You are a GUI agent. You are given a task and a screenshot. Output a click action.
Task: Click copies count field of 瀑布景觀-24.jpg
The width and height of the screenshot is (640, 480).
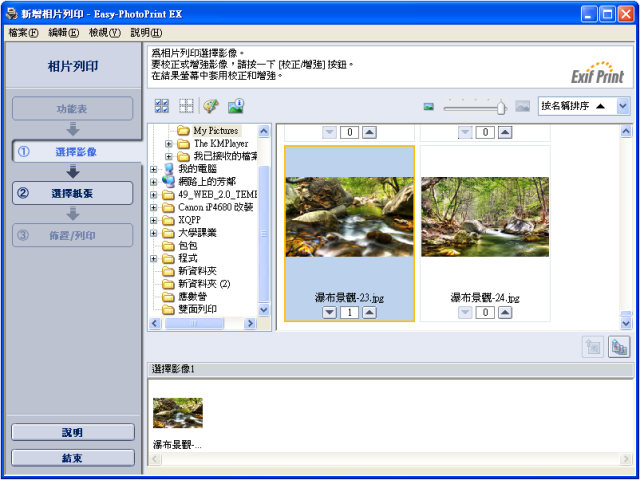[x=485, y=313]
